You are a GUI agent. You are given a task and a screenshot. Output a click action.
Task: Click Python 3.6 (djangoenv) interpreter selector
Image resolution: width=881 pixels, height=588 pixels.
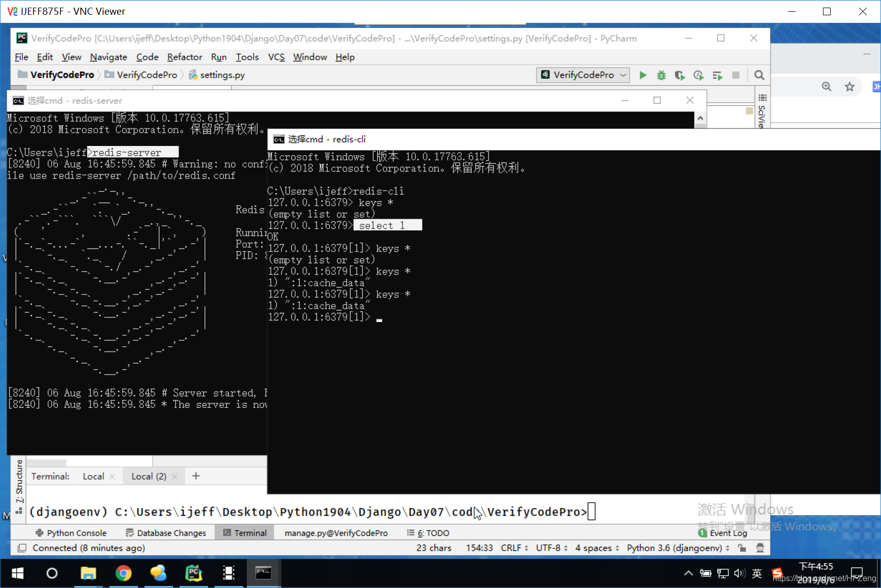pyautogui.click(x=678, y=548)
